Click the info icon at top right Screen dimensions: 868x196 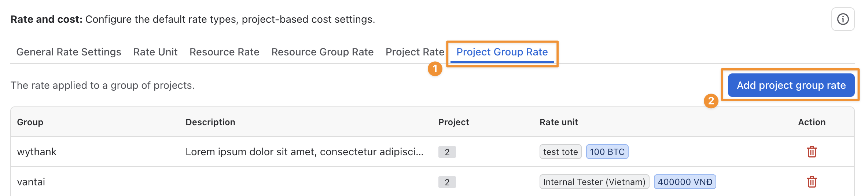click(843, 19)
